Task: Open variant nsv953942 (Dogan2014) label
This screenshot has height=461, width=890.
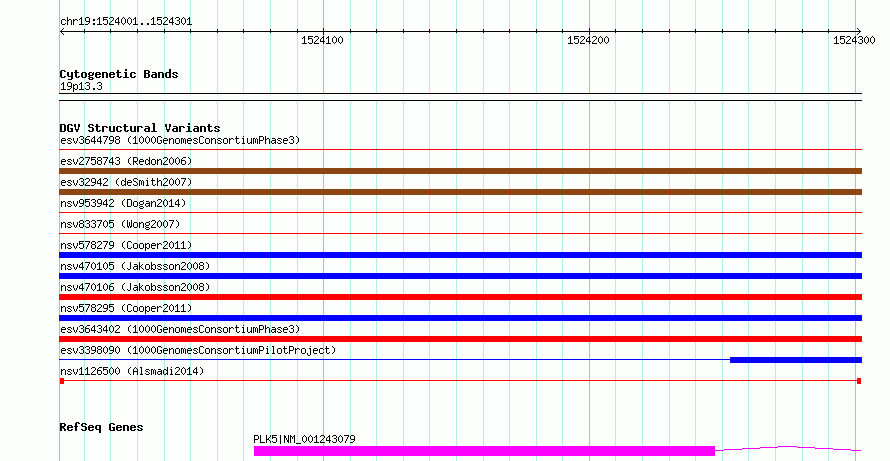Action: point(123,203)
